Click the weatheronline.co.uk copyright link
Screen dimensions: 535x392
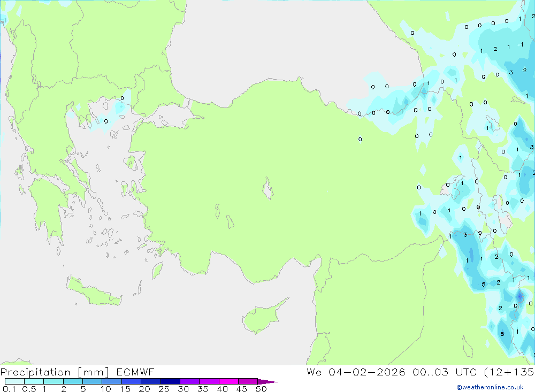(490, 387)
